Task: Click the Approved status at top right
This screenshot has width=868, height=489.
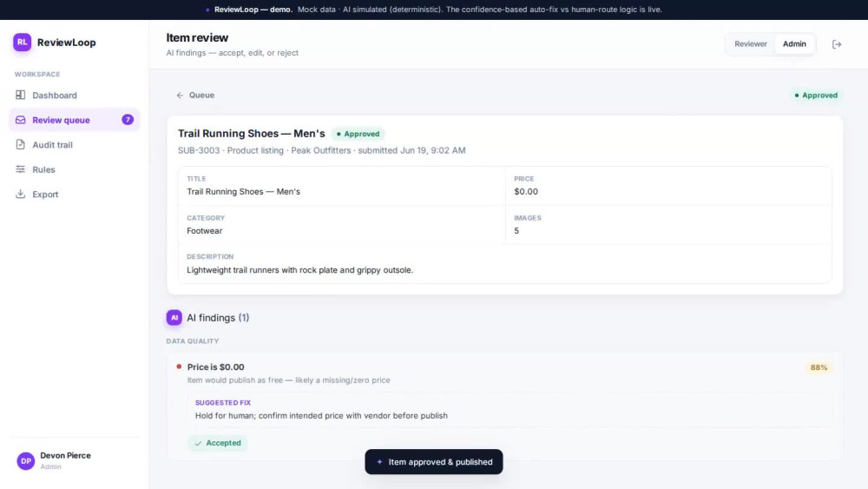Action: [x=816, y=96]
